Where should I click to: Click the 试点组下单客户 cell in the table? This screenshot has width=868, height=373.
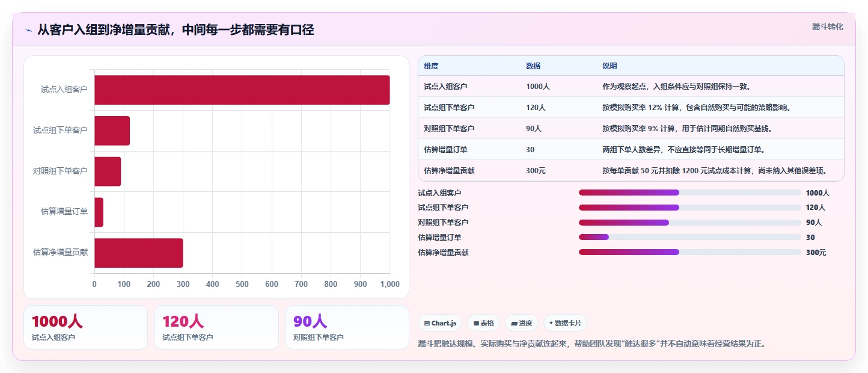tap(449, 108)
